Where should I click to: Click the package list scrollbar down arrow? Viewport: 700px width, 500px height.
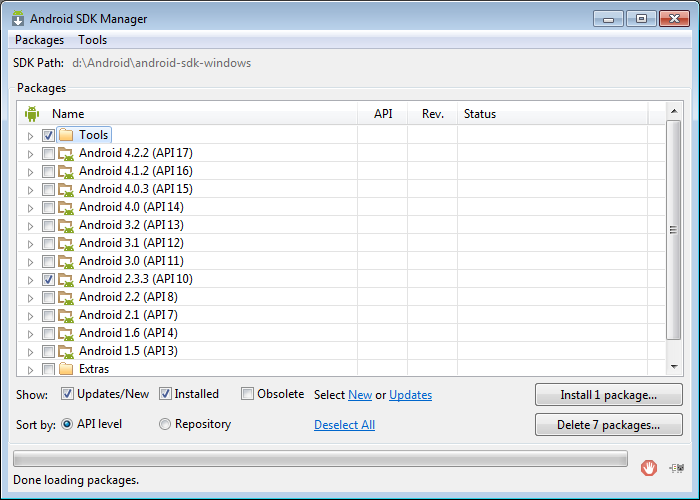pyautogui.click(x=674, y=367)
